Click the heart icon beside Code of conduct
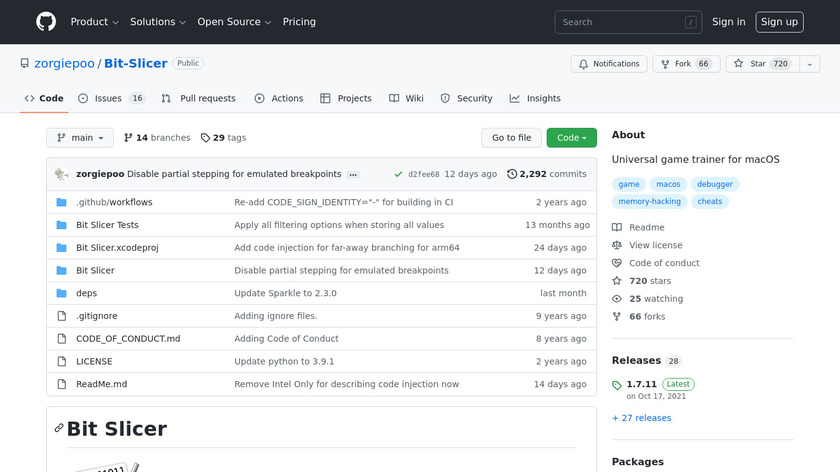The image size is (840, 472). 617,263
